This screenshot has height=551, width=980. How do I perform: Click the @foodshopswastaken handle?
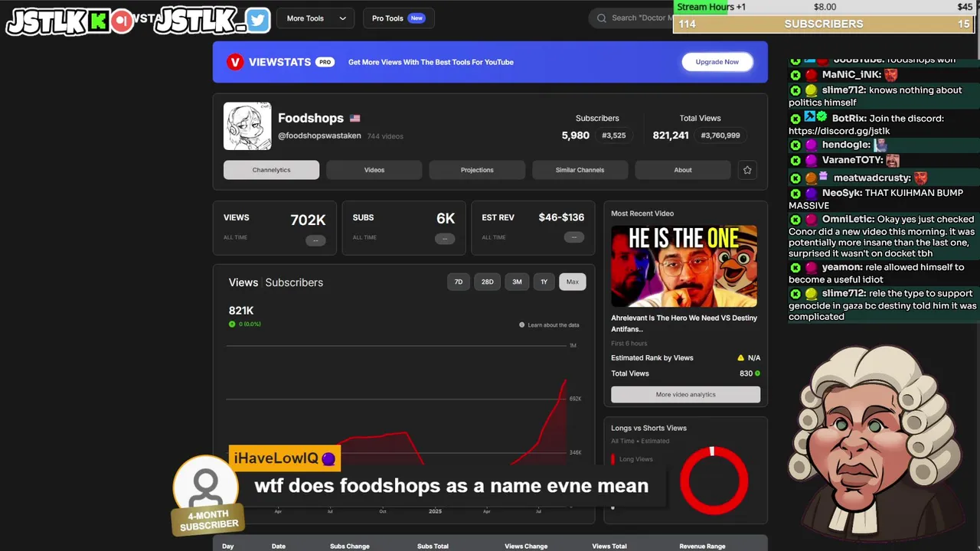tap(319, 136)
